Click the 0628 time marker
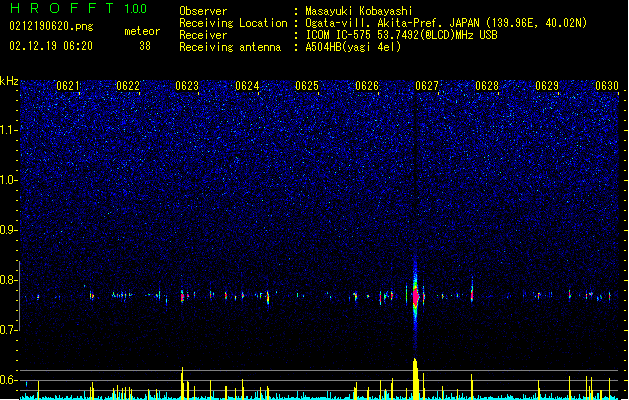 point(487,86)
